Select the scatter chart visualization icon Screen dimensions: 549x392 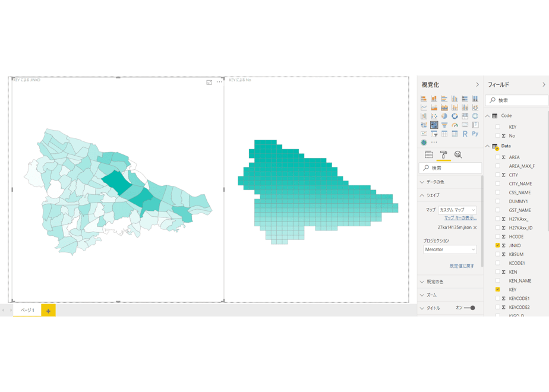point(434,116)
